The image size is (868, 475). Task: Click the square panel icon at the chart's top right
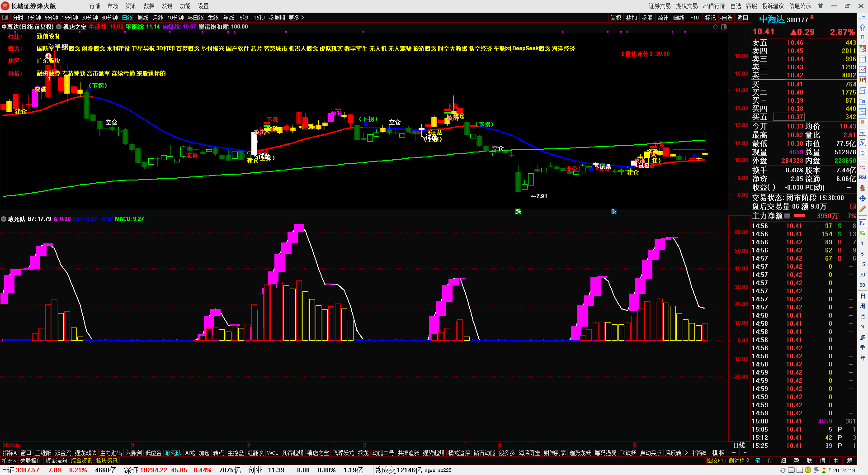click(x=724, y=27)
